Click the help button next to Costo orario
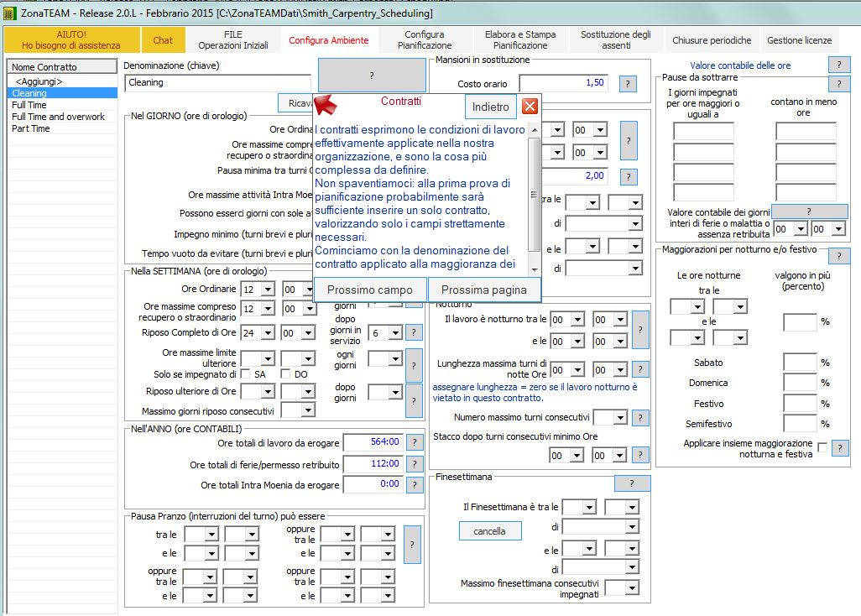861x616 pixels. pos(628,84)
